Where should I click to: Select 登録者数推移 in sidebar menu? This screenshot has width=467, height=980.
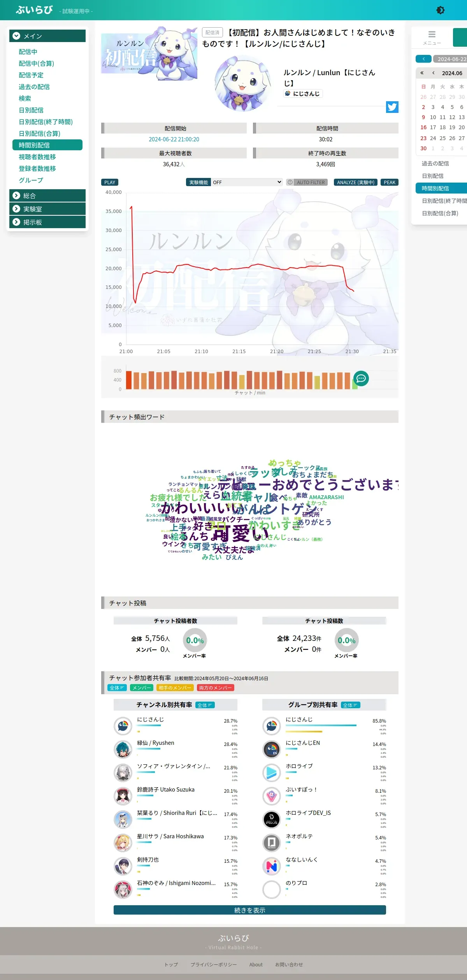37,169
